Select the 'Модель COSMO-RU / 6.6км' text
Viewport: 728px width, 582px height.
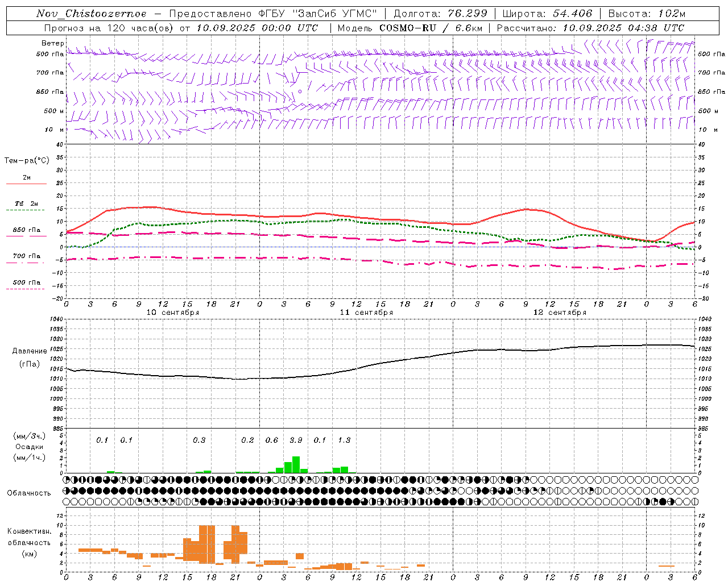409,27
